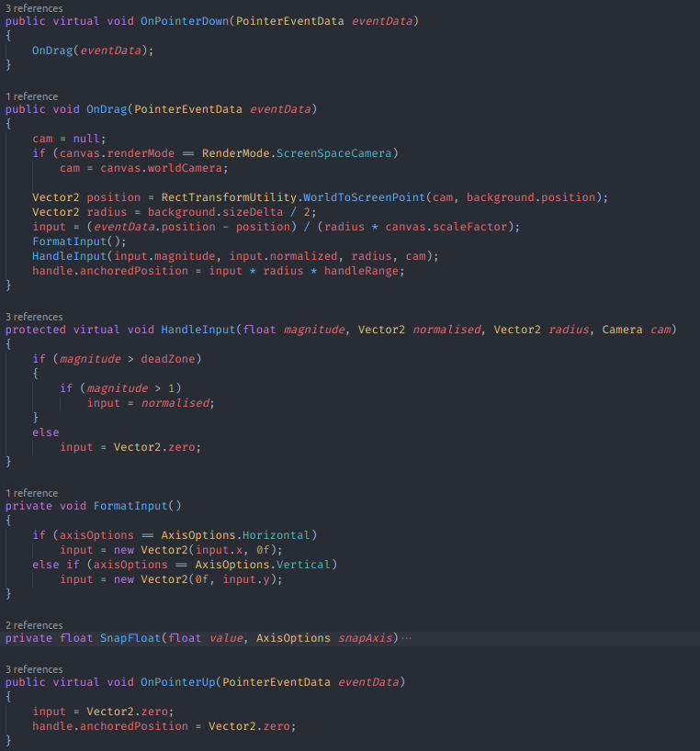Click 'new Vector2(0f, input.y)' expression
The height and width of the screenshot is (751, 700).
coord(196,579)
